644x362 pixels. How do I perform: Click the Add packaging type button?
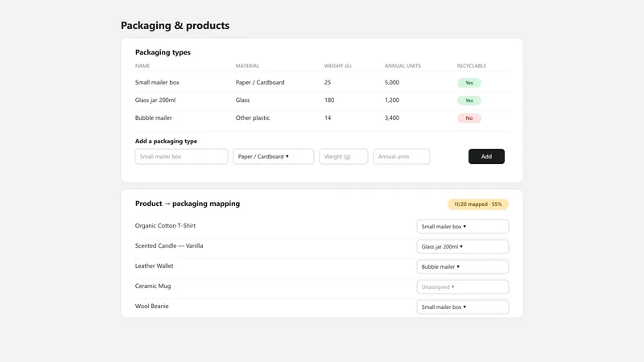coord(486,156)
